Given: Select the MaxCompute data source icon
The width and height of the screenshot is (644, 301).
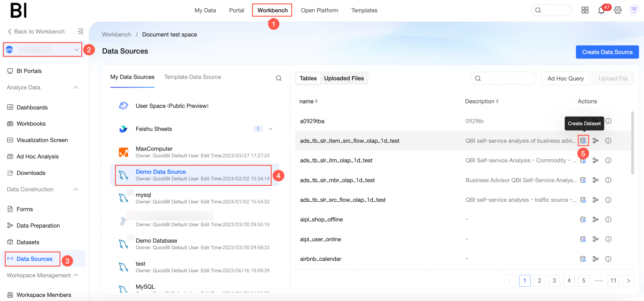Looking at the screenshot, I should (x=123, y=152).
